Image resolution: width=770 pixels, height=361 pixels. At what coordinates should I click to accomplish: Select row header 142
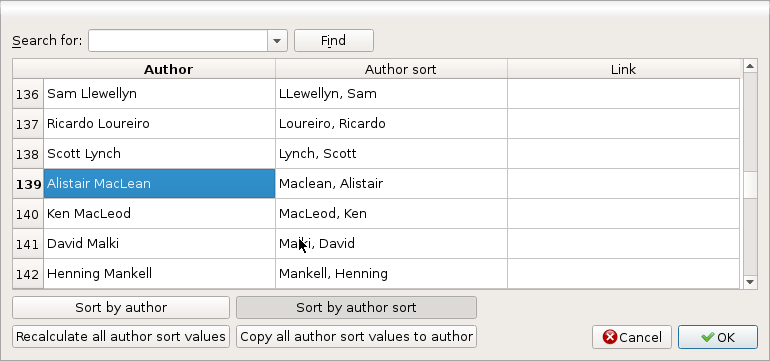28,274
